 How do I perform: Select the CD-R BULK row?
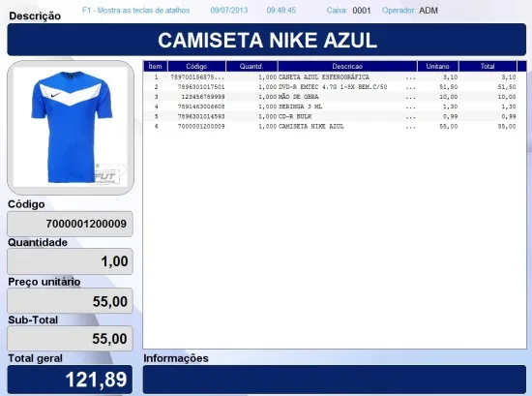331,116
